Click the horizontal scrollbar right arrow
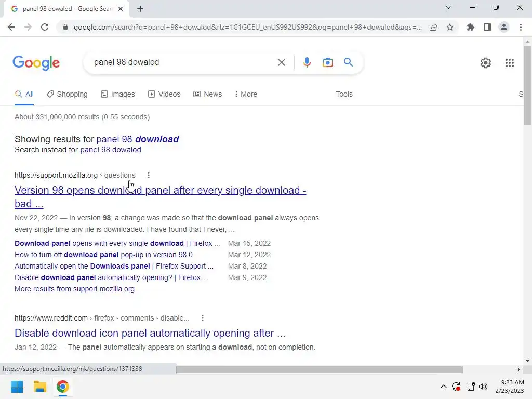This screenshot has height=399, width=532. click(518, 369)
